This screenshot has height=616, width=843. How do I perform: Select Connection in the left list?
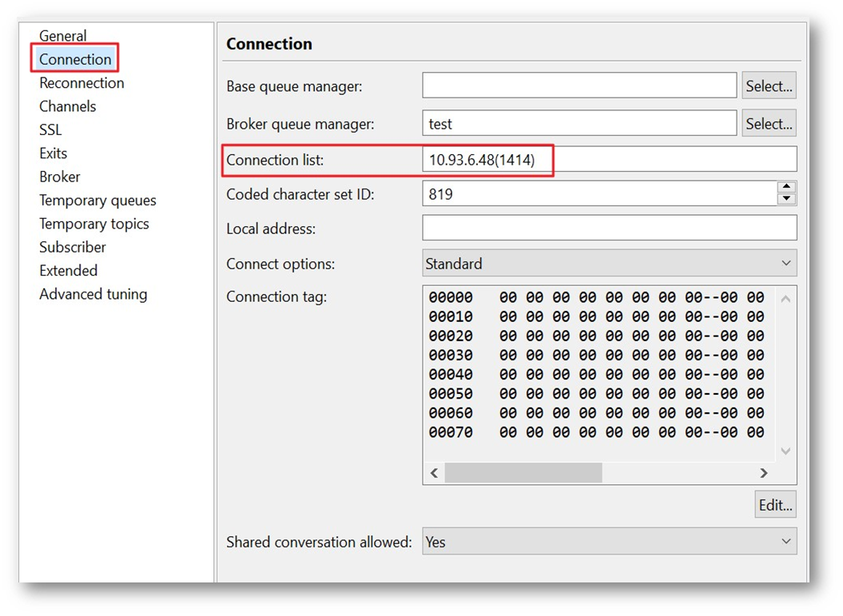click(75, 59)
